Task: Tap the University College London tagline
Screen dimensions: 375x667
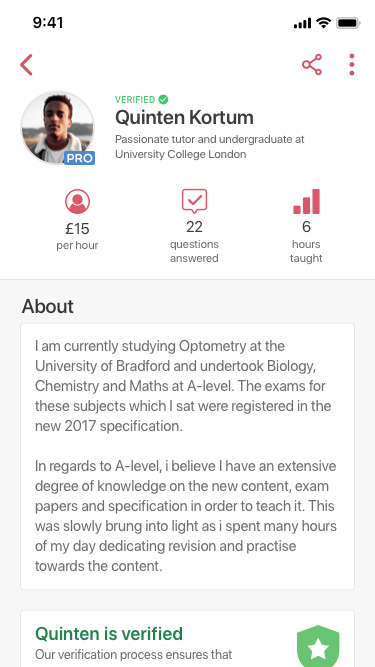Action: (210, 147)
